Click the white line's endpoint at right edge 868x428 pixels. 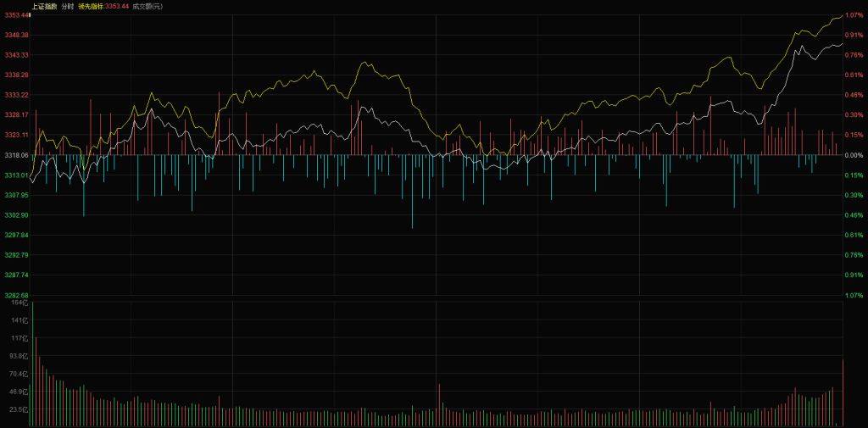pos(842,44)
